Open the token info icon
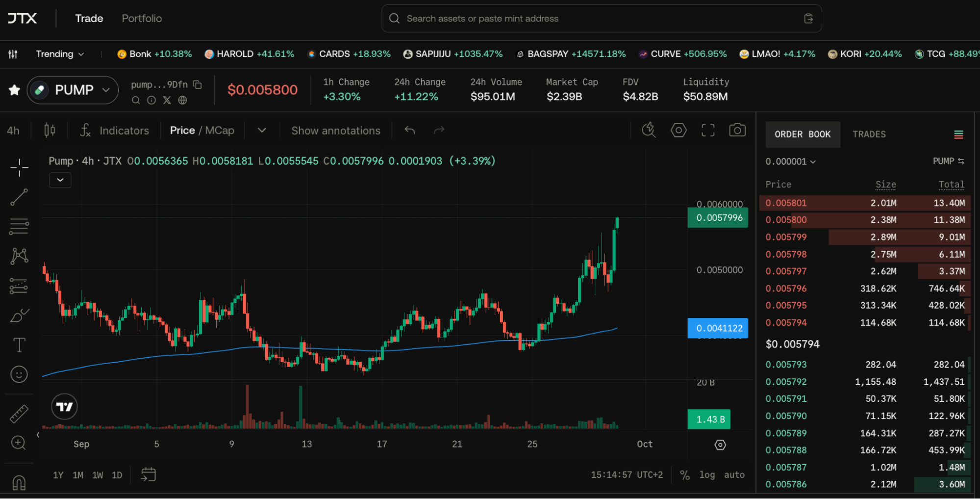The image size is (980, 499). coord(151,100)
